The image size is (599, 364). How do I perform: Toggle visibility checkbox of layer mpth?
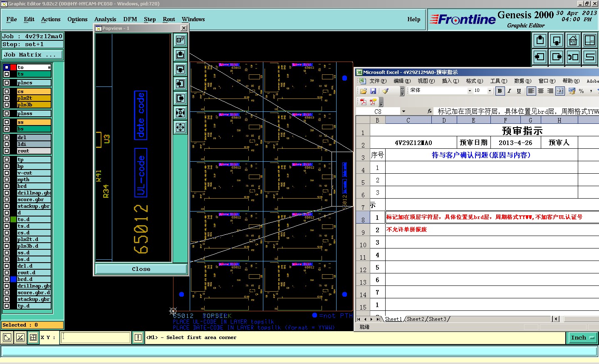click(x=7, y=180)
